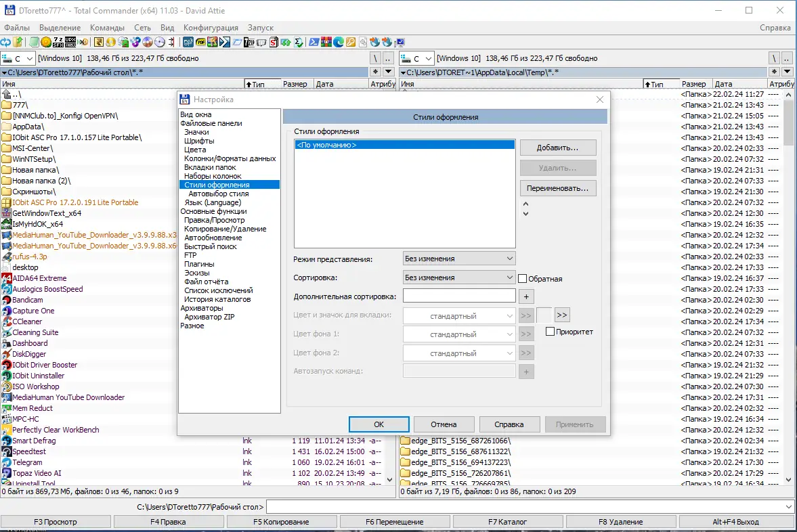Click the right panel vertical scrollbar

[x=788, y=287]
